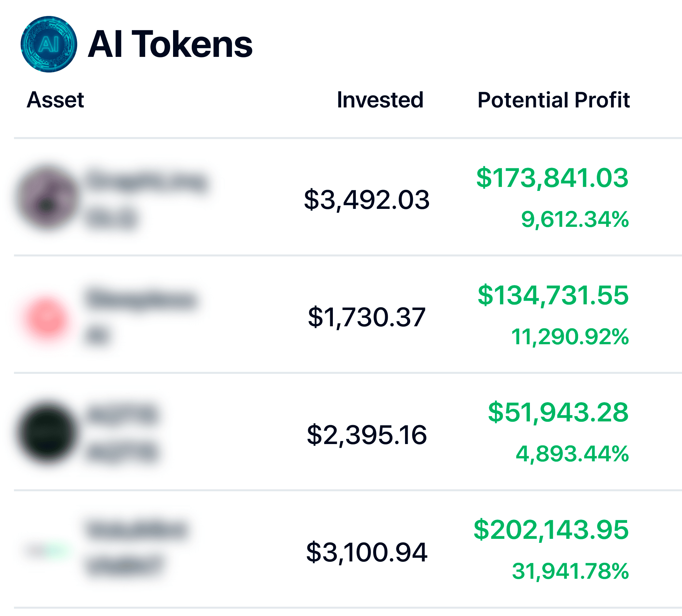
Task: Click the 31,941.78% profit percentage
Action: coord(570,571)
